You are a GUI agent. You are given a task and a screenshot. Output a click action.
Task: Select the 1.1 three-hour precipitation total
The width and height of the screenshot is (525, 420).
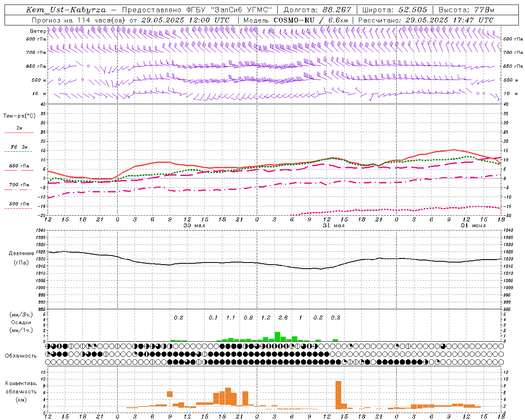[231, 317]
